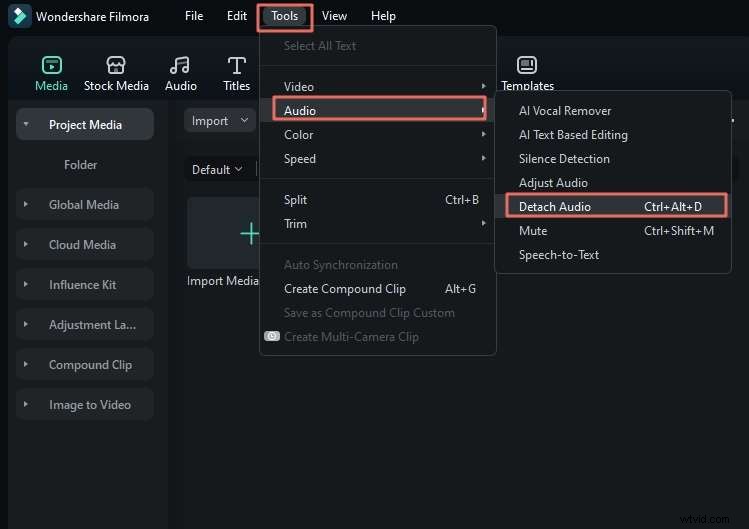Open the File menu
Screen dimensions: 749x529
[x=193, y=16]
